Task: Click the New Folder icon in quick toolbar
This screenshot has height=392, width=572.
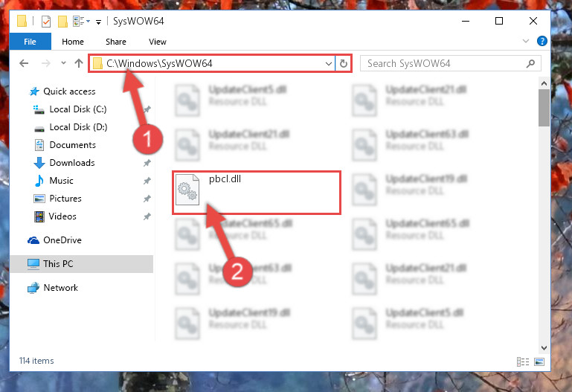Action: point(62,22)
